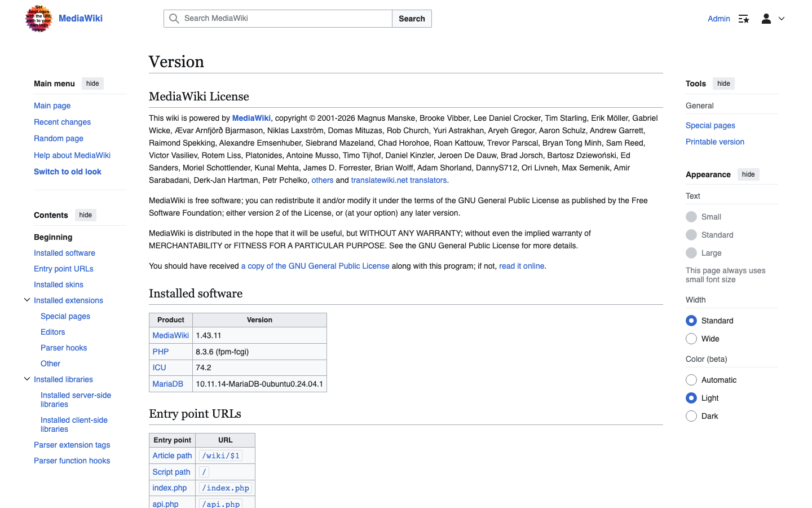
Task: Hide the Contents panel
Action: pos(86,215)
